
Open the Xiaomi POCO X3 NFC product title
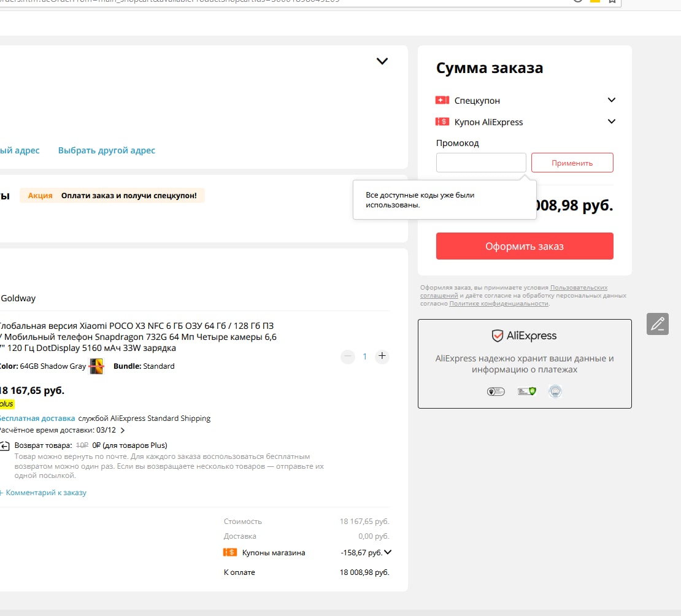coord(138,337)
